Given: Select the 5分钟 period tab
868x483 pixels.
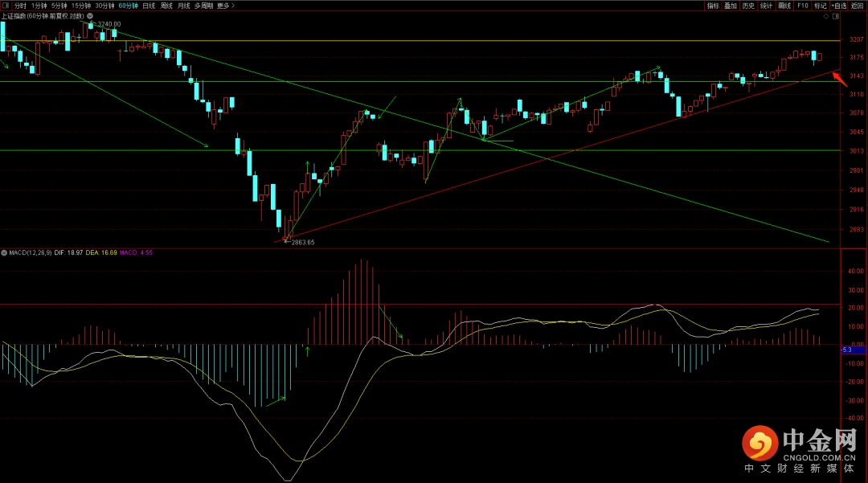Looking at the screenshot, I should [x=59, y=6].
